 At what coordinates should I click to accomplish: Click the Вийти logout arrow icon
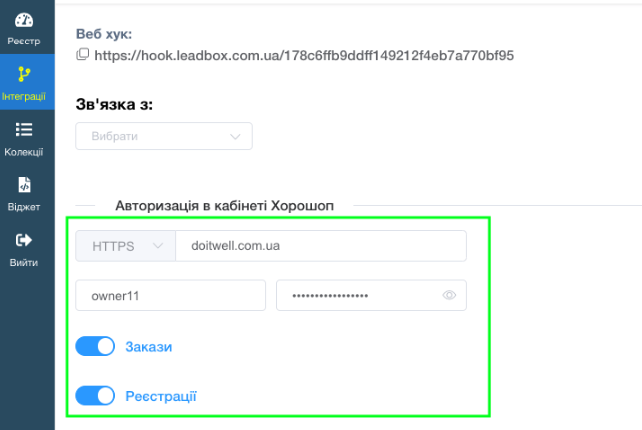[x=24, y=240]
